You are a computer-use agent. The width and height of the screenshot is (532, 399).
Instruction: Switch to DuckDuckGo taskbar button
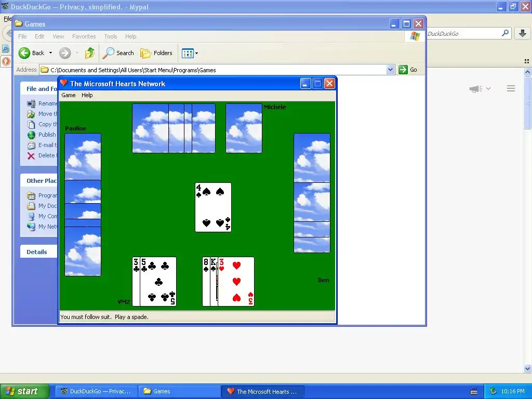click(96, 391)
